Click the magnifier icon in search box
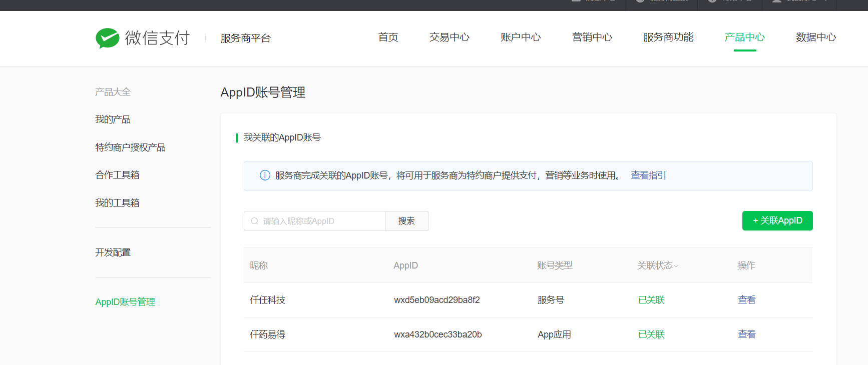 [x=255, y=221]
